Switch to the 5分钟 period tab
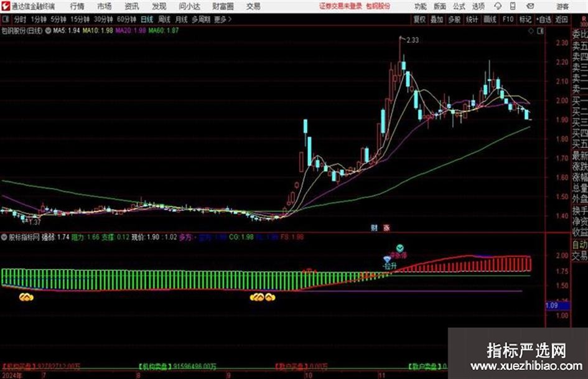 [58, 19]
